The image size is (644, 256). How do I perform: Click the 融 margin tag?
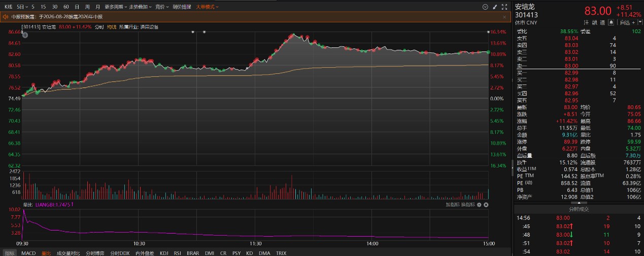[594, 22]
